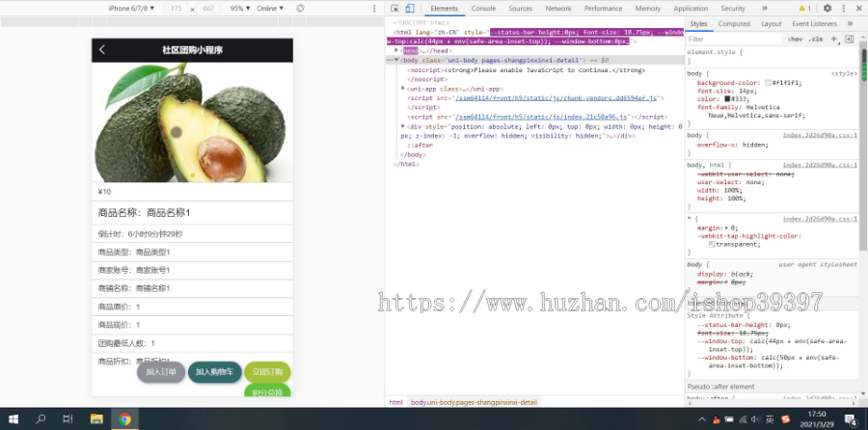
Task: Switch to the Network tab
Action: pyautogui.click(x=558, y=9)
